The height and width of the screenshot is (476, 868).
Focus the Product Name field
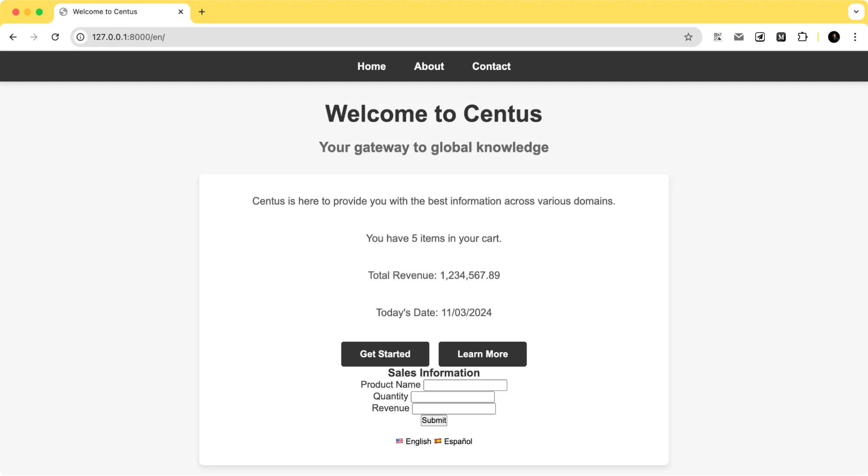pos(465,385)
